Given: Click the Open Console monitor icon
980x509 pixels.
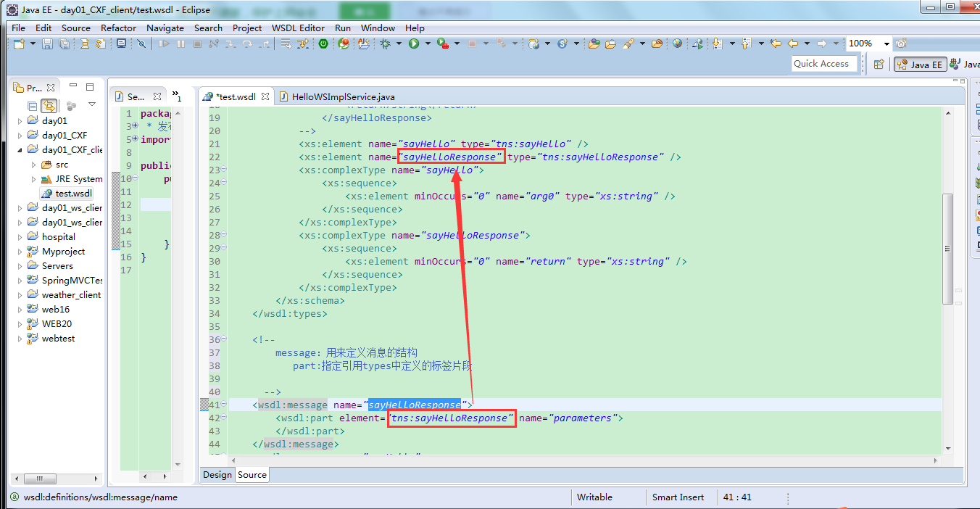Looking at the screenshot, I should click(x=121, y=44).
